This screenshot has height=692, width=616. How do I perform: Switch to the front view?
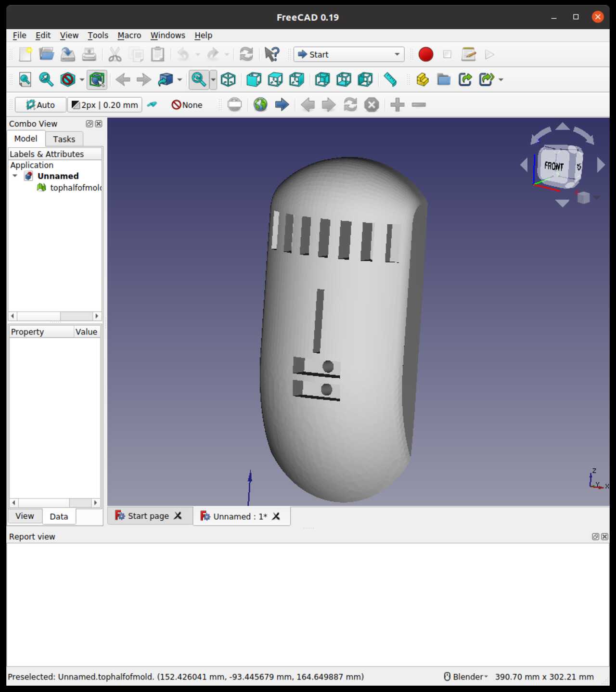(x=254, y=79)
